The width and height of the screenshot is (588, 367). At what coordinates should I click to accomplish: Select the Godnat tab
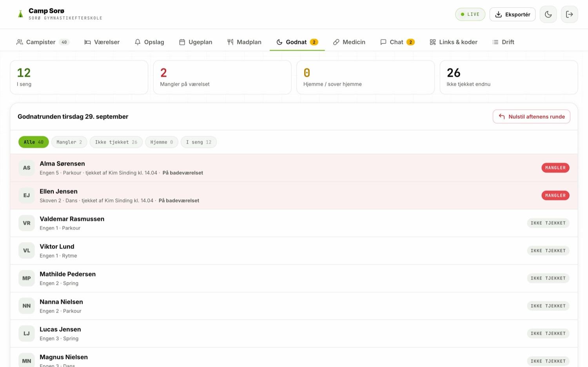(297, 42)
